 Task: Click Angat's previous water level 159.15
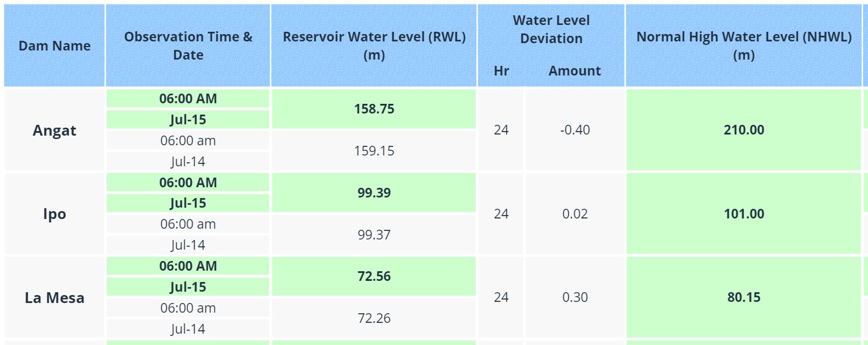pos(374,151)
